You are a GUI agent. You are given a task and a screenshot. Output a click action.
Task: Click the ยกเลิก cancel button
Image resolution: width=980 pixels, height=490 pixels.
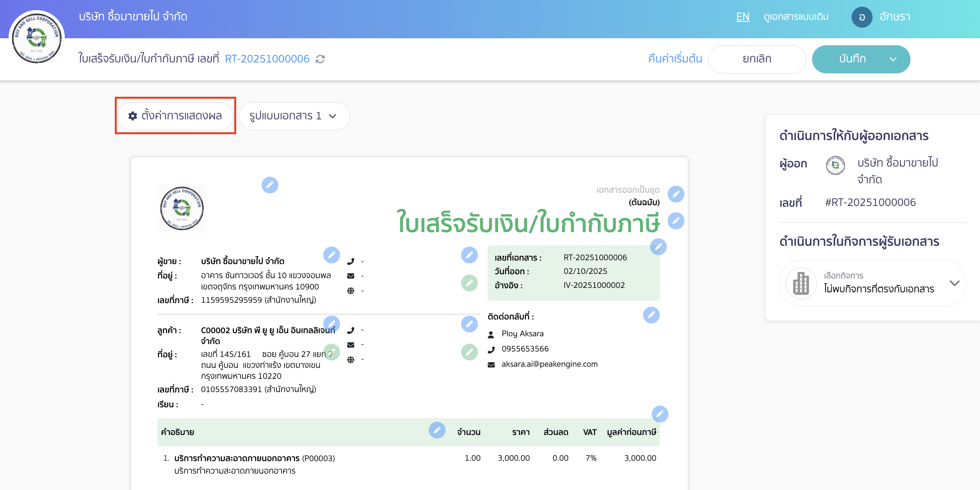pyautogui.click(x=757, y=59)
